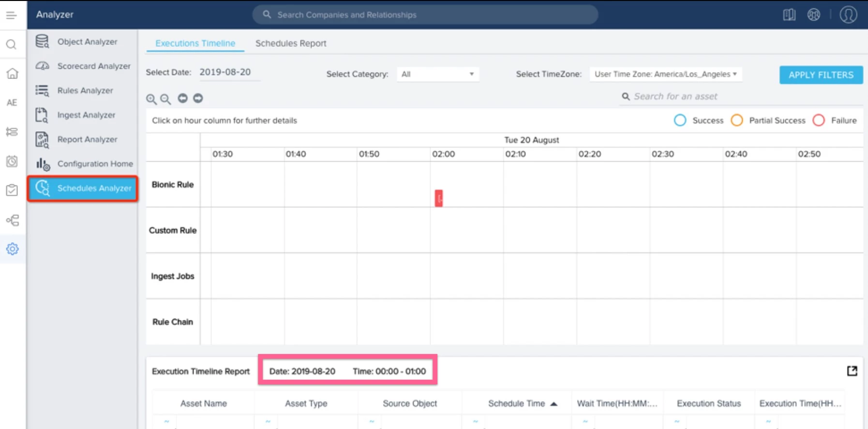Click the Execution Status column header
The height and width of the screenshot is (429, 868).
pos(709,403)
